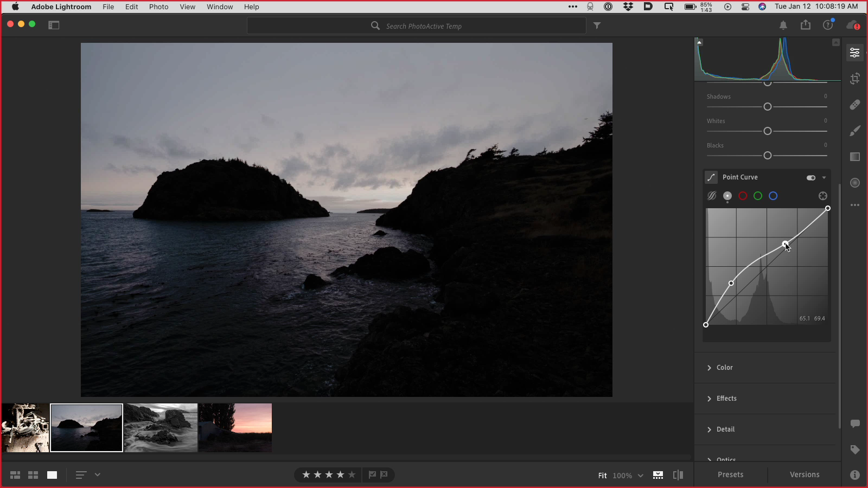Open the three-dot more options menu
The height and width of the screenshot is (488, 868).
[855, 206]
